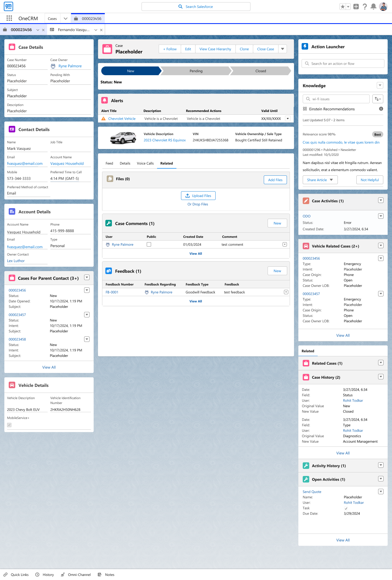Image resolution: width=392 pixels, height=580 pixels.
Task: Switch to the Voice Calls tab
Action: point(145,163)
